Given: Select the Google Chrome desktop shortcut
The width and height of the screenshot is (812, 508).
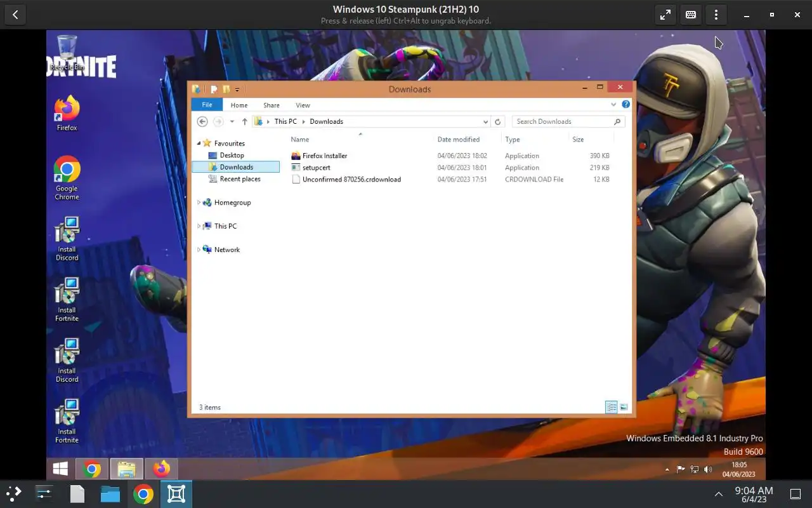Looking at the screenshot, I should [x=67, y=178].
